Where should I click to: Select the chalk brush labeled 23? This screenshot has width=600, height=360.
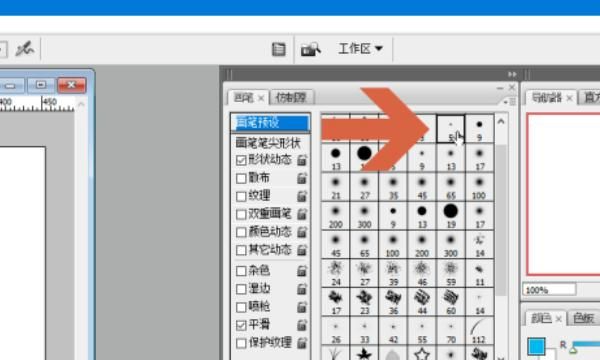364,302
